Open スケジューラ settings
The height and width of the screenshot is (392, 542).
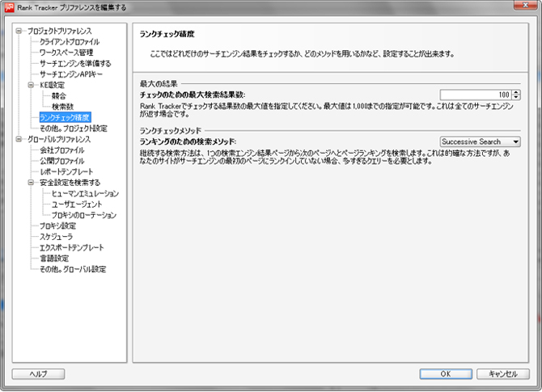pos(56,237)
